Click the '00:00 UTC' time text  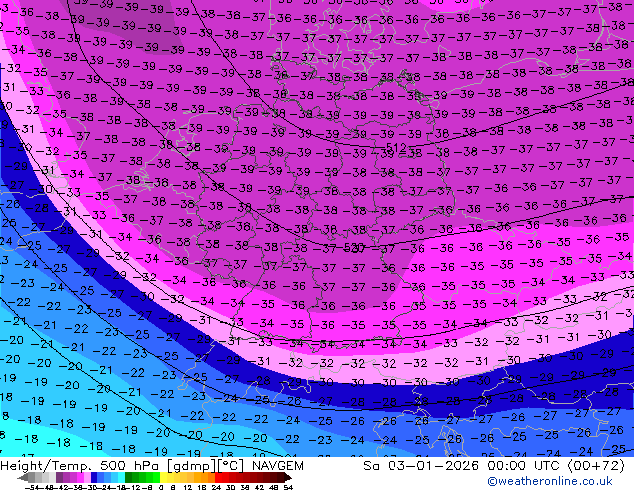pyautogui.click(x=525, y=466)
